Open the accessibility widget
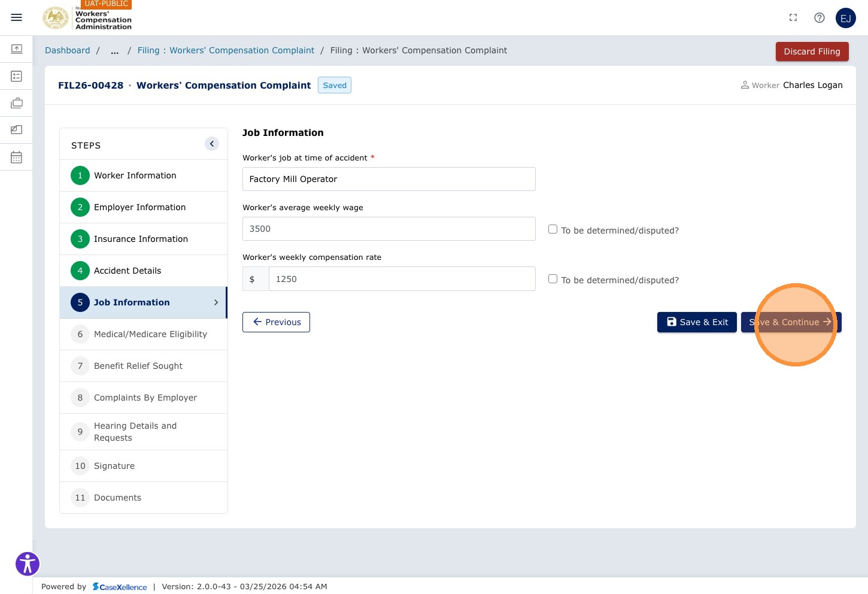 tap(28, 563)
